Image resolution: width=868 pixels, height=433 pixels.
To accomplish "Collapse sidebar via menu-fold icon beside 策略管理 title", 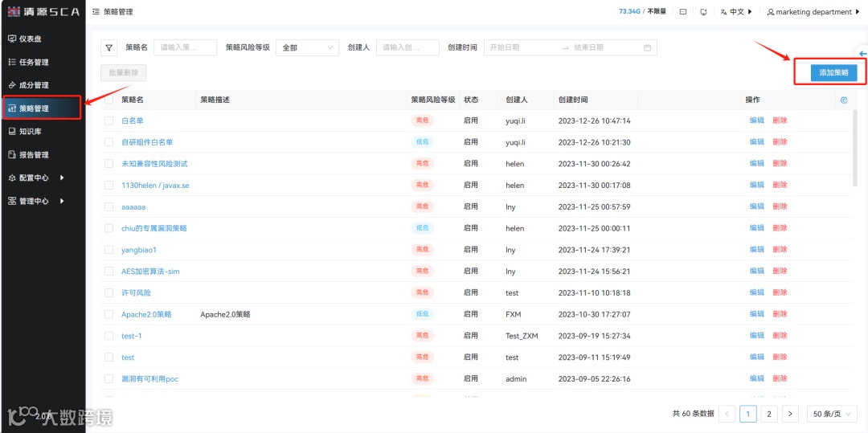I will (x=96, y=11).
